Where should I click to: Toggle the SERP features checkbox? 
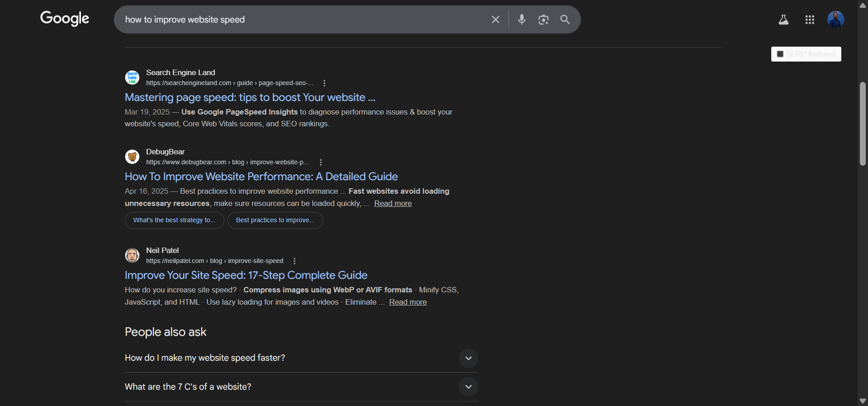coord(780,54)
